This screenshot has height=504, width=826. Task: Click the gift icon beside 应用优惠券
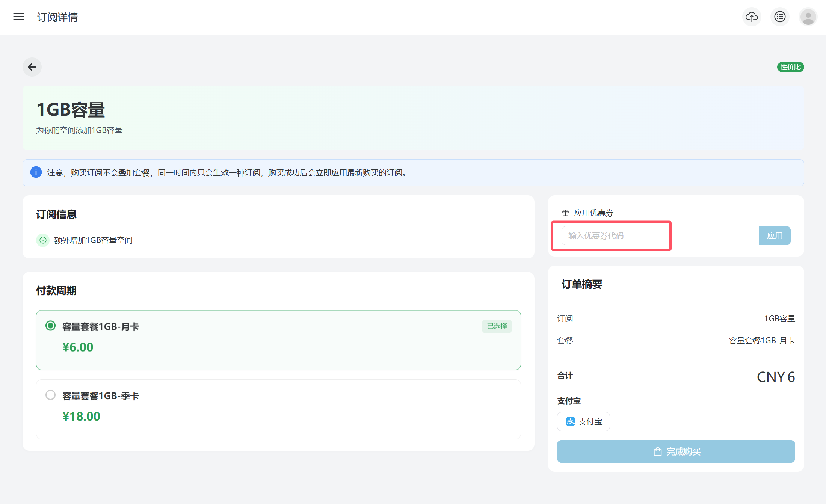tap(565, 213)
